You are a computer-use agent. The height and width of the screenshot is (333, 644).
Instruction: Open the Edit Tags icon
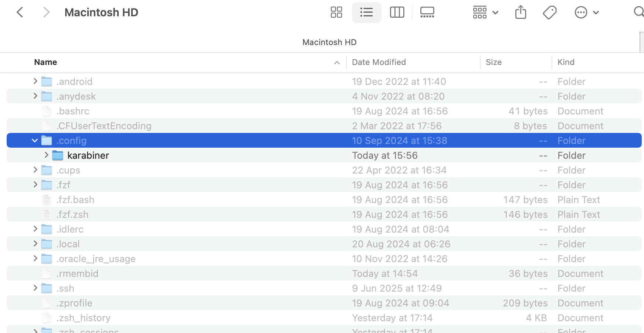pyautogui.click(x=550, y=13)
